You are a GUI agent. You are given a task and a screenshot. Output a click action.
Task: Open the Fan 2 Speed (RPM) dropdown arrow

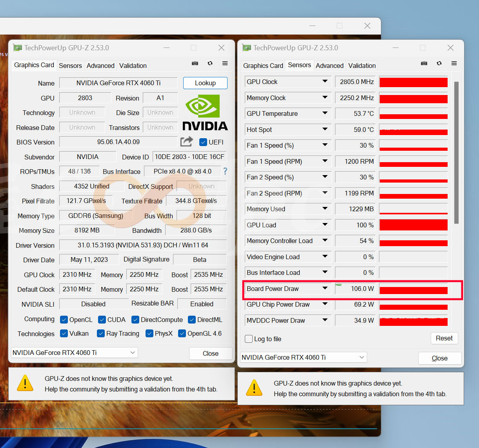click(x=325, y=193)
